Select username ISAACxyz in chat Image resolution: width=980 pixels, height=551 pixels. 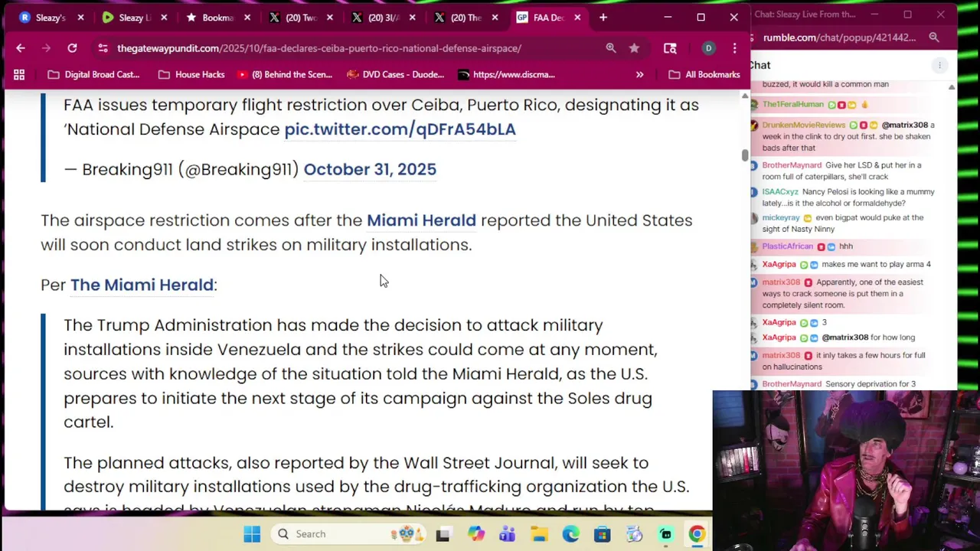point(780,192)
